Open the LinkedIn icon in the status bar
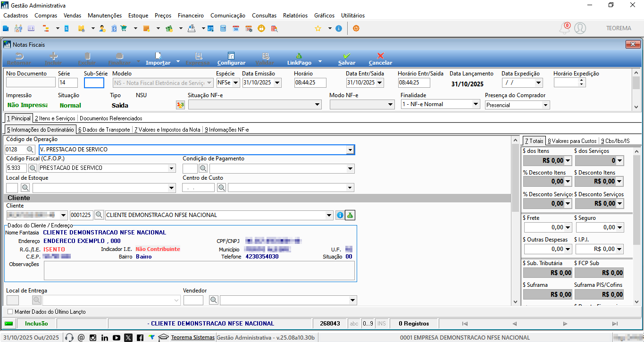The width and height of the screenshot is (644, 342). tap(104, 337)
